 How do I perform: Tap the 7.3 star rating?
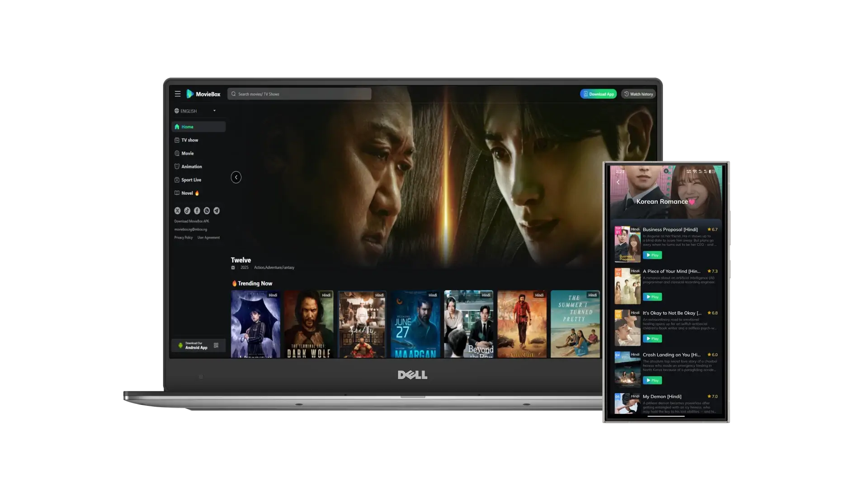[x=712, y=272]
